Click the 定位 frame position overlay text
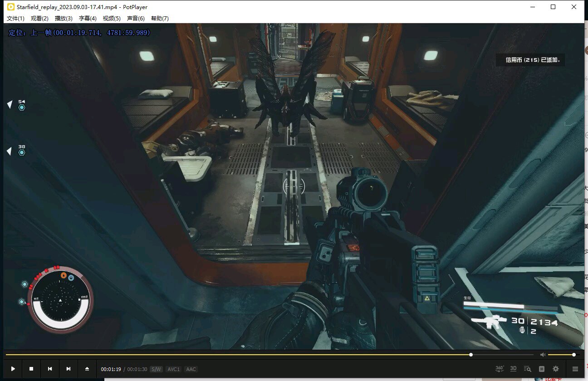 click(x=79, y=33)
